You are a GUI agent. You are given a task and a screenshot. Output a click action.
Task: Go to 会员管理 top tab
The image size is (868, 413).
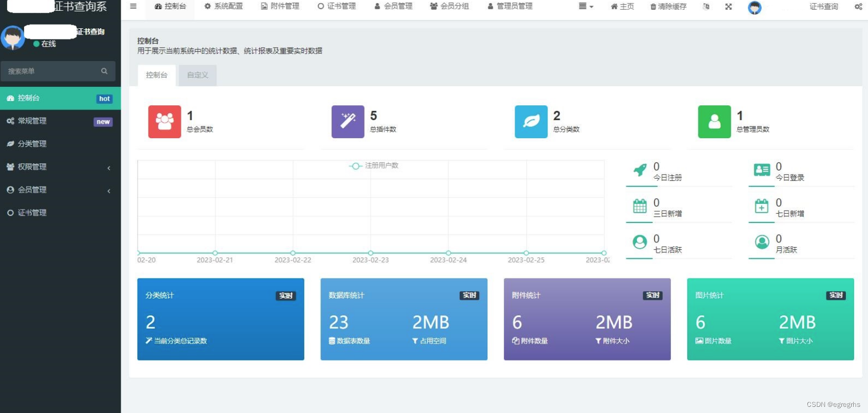(393, 7)
